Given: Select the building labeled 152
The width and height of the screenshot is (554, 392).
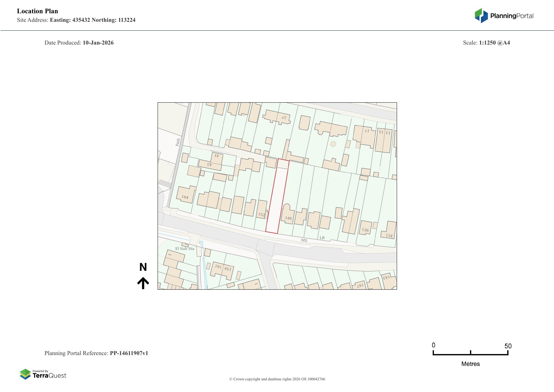Looking at the screenshot, I should (262, 209).
